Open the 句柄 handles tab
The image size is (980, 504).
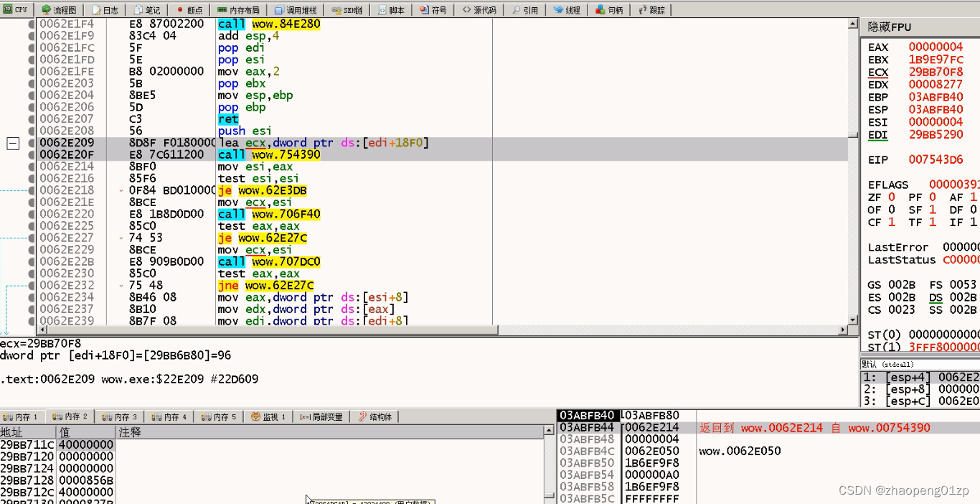coord(609,10)
